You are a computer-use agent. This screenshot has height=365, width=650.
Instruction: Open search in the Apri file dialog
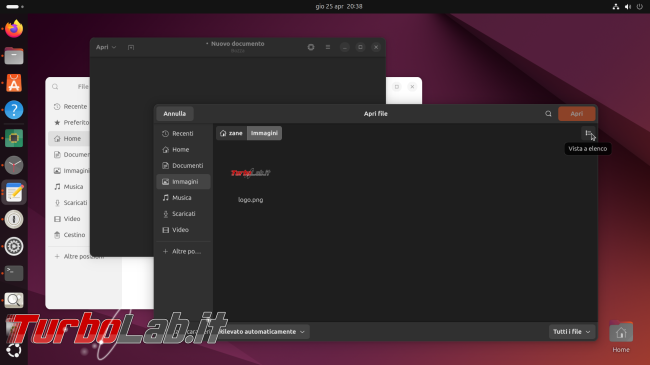[548, 114]
